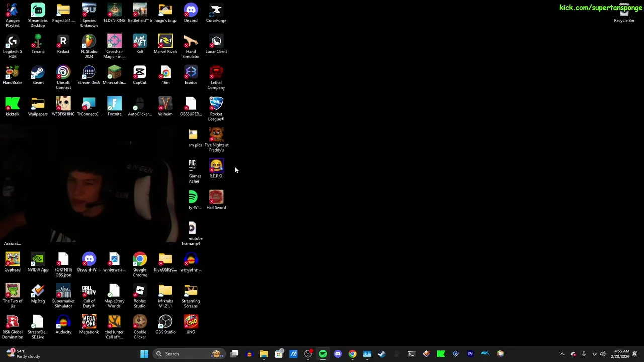
Task: Open the Task View taskbar button
Action: (234, 354)
